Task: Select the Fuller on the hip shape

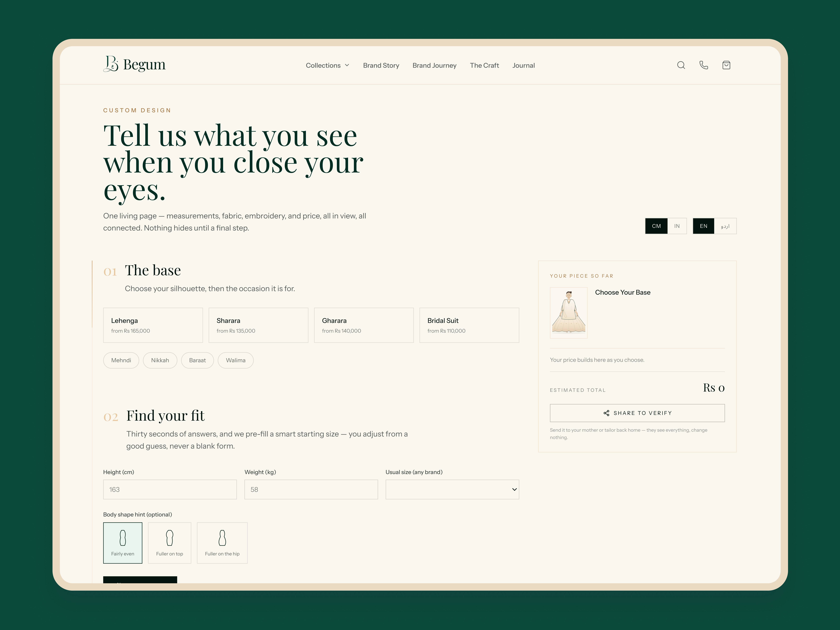Action: (222, 543)
